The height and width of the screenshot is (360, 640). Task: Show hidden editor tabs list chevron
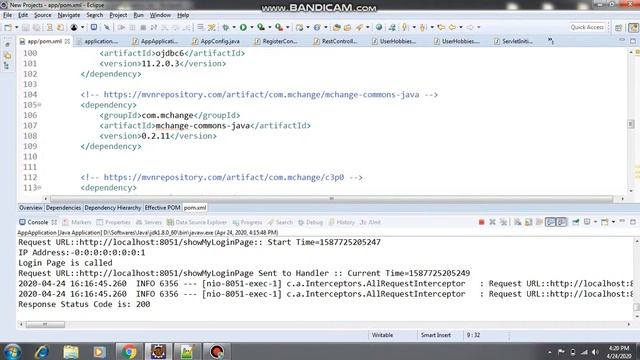(551, 41)
